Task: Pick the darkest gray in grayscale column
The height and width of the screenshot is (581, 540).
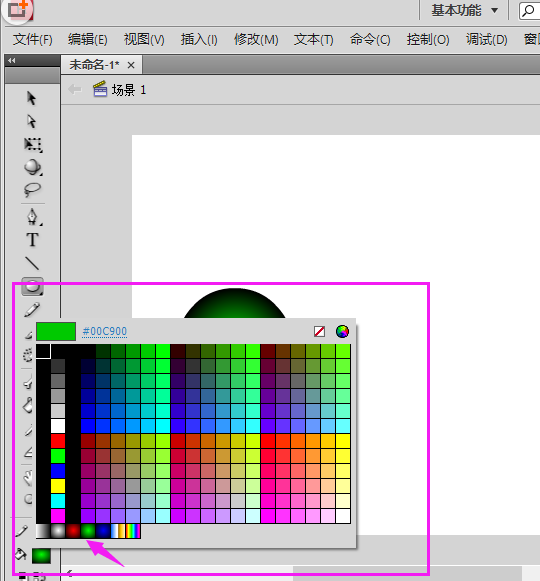Action: [58, 366]
